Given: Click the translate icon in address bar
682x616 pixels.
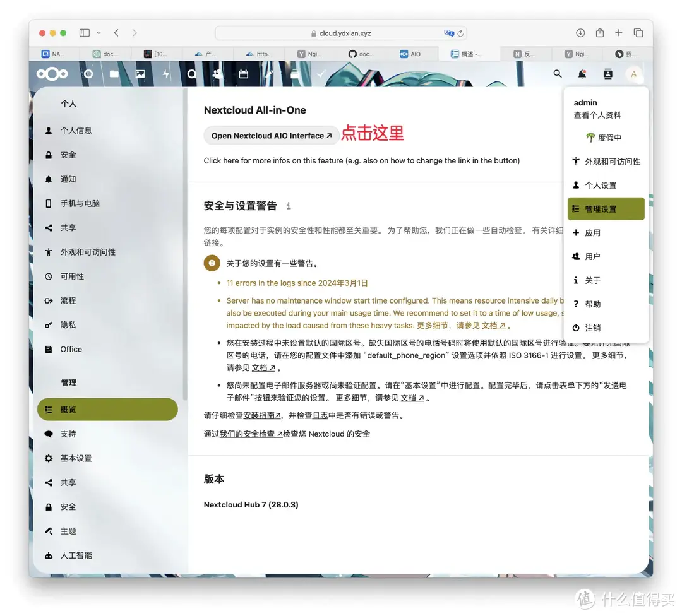Looking at the screenshot, I should 449,33.
